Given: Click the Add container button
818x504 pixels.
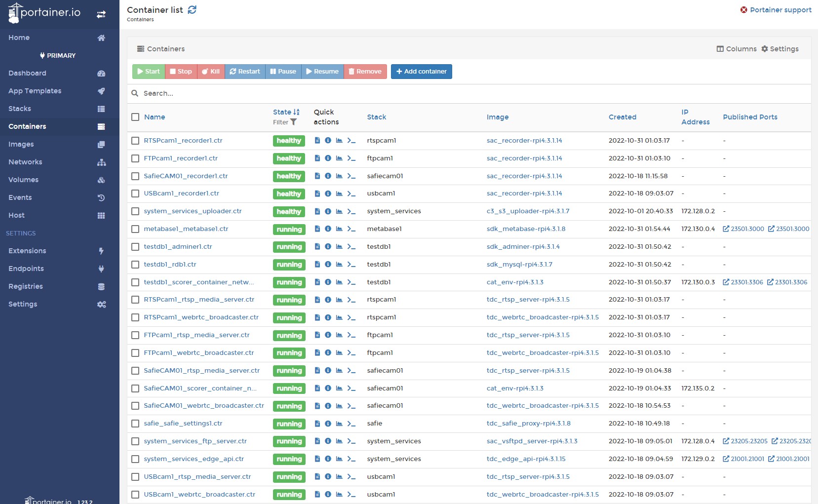Looking at the screenshot, I should (x=421, y=72).
